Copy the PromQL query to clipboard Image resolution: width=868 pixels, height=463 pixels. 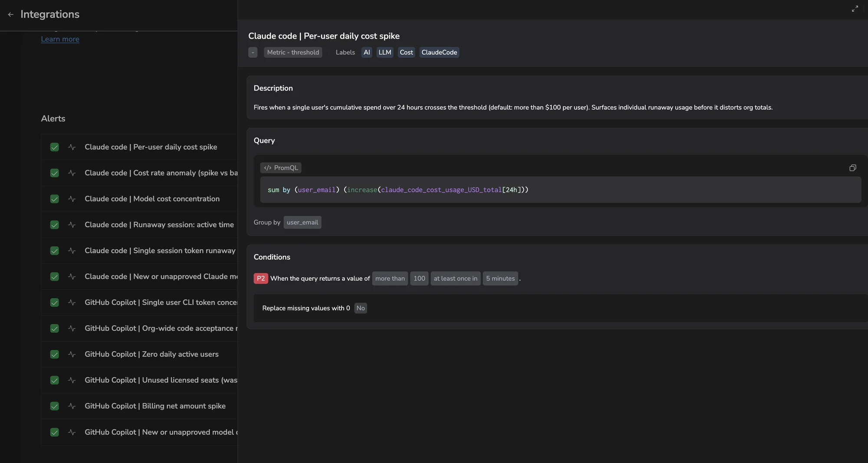(x=852, y=168)
